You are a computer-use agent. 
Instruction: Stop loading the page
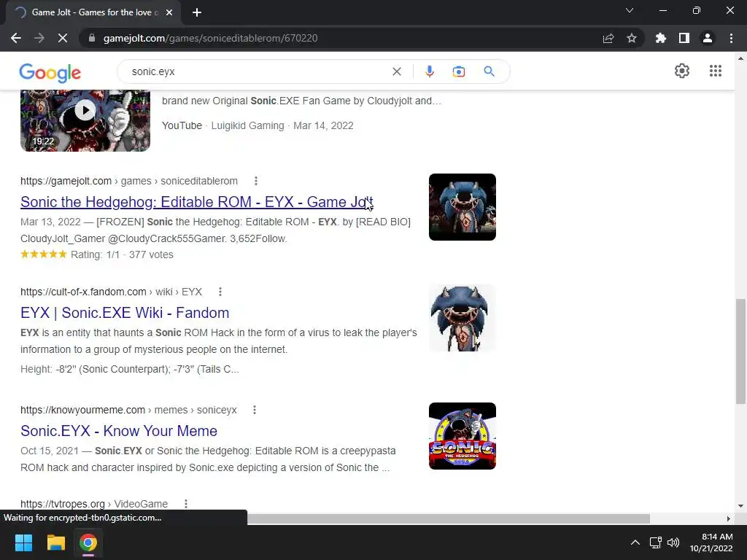click(63, 38)
